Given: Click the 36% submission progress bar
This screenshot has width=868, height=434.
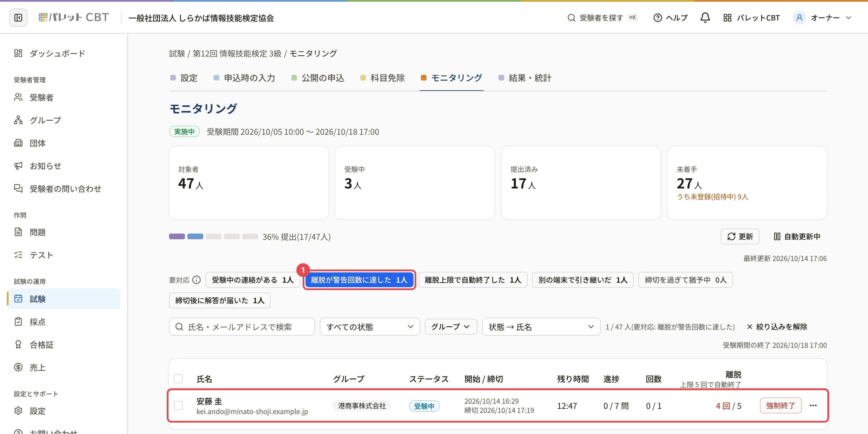Looking at the screenshot, I should tap(213, 236).
